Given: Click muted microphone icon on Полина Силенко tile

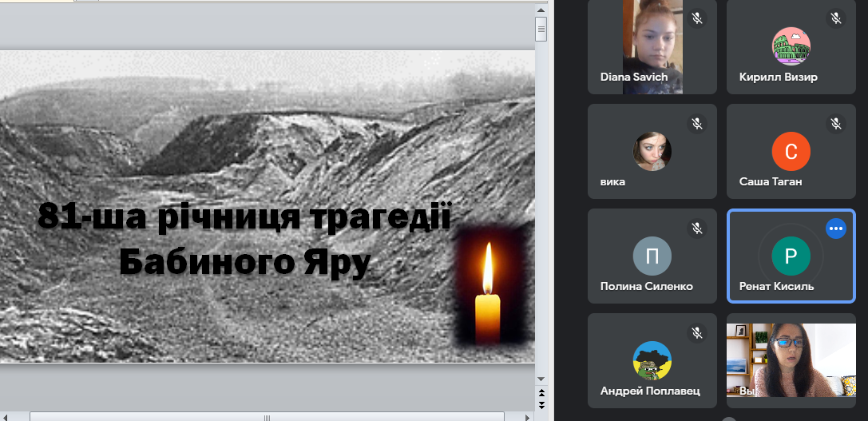Looking at the screenshot, I should point(697,228).
